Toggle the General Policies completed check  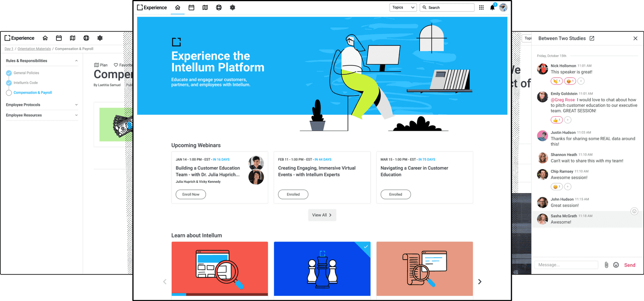9,73
